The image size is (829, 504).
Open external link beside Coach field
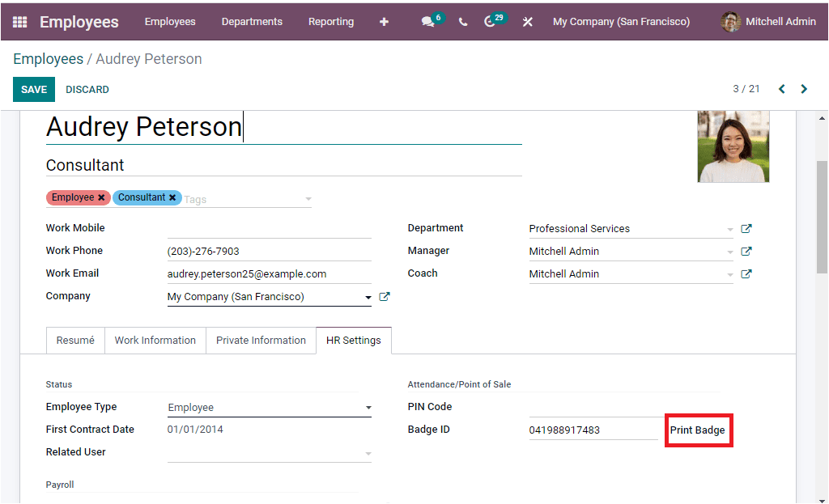[x=746, y=273]
